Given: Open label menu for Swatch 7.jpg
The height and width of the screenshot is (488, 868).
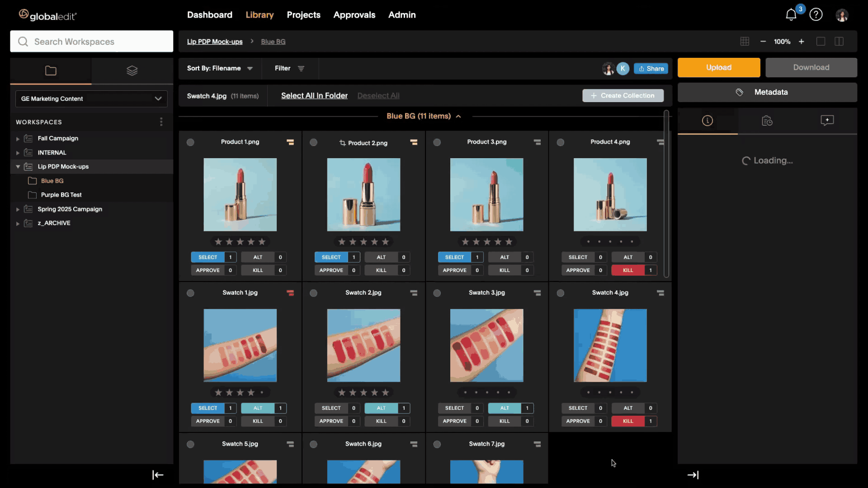Looking at the screenshot, I should tap(537, 445).
